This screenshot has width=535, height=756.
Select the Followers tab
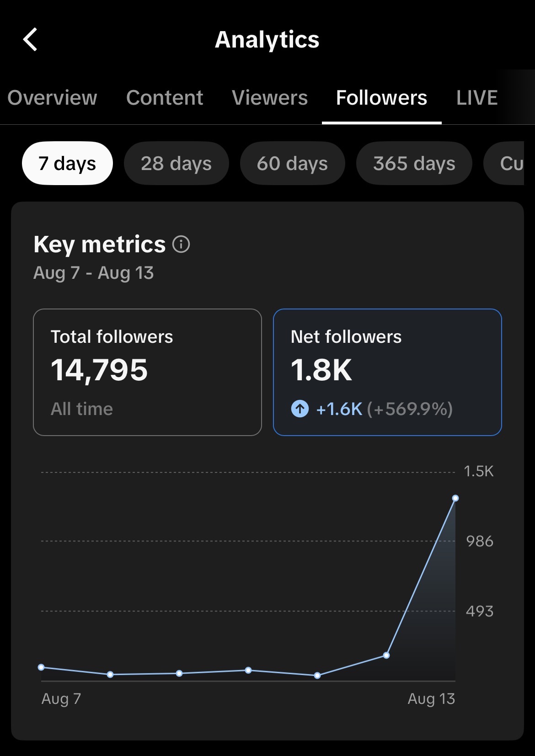click(382, 97)
